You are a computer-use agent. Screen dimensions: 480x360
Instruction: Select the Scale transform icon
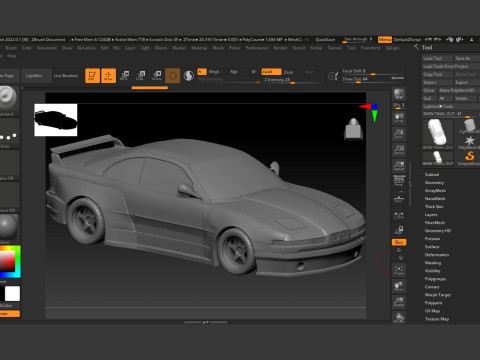click(x=141, y=75)
